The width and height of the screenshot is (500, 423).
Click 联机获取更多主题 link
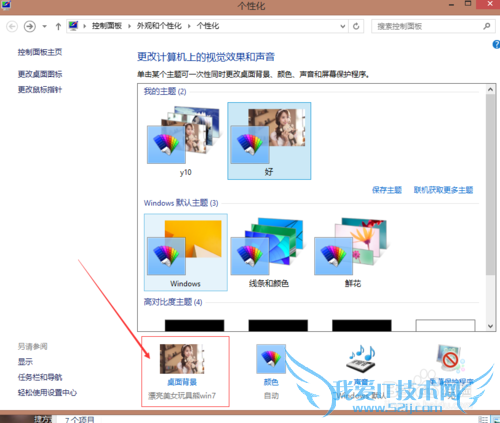coord(443,190)
